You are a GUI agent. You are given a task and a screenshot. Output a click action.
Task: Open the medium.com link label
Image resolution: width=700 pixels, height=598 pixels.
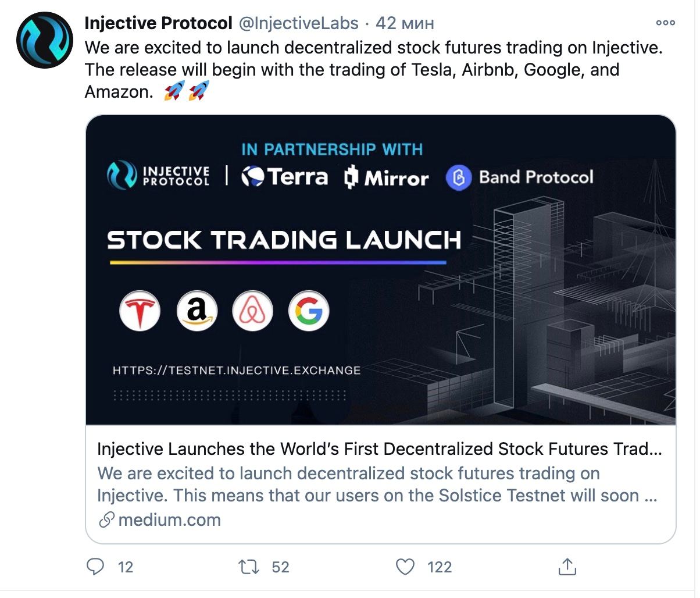pos(160,519)
